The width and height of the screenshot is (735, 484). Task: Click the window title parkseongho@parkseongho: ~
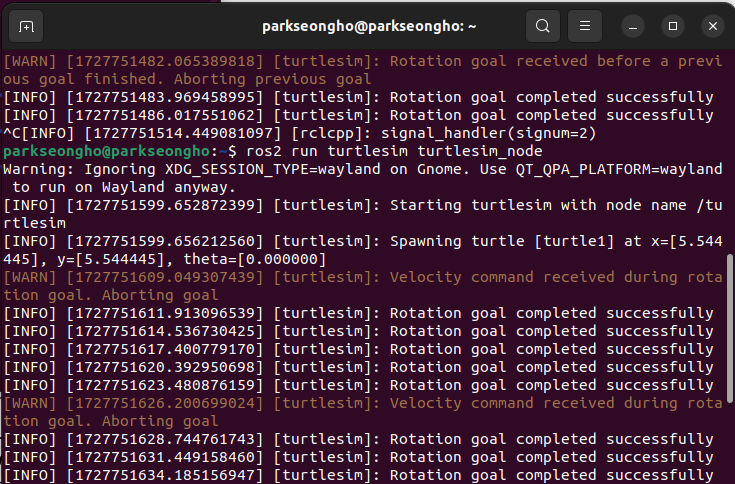click(369, 26)
